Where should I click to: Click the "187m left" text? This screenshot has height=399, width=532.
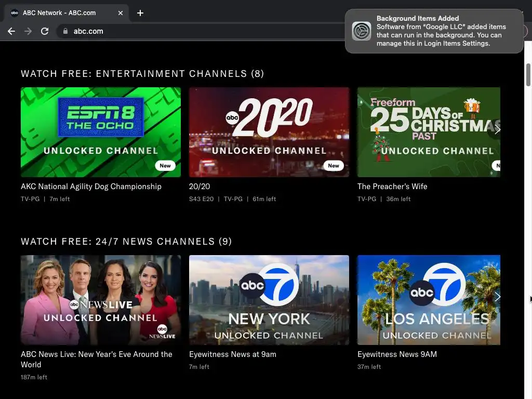click(x=34, y=377)
